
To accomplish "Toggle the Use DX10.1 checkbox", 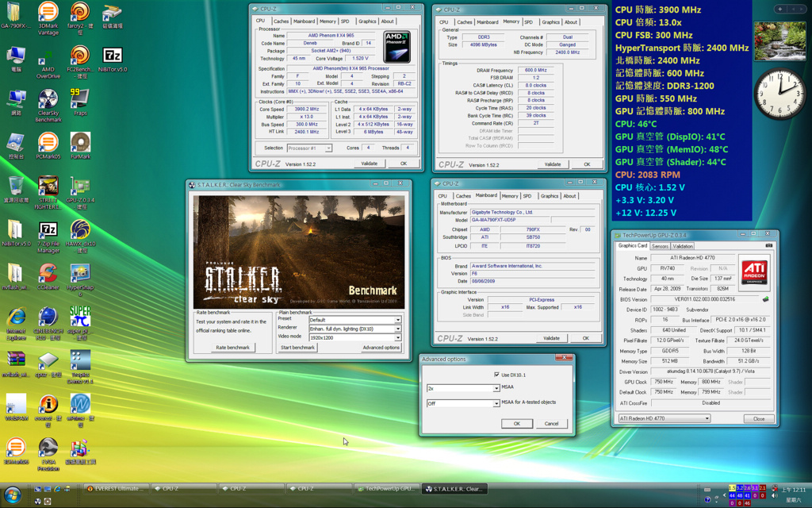I will 497,375.
